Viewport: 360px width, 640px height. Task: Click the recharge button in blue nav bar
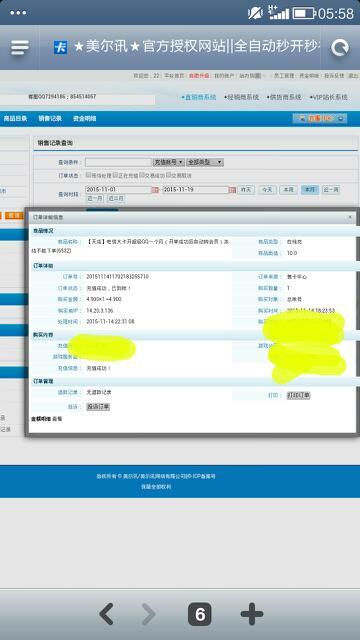tap(320, 119)
